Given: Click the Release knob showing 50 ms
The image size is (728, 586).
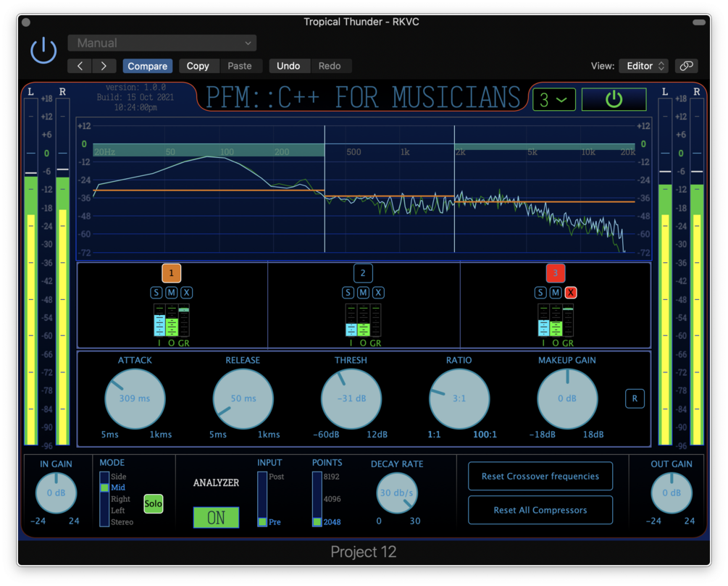Looking at the screenshot, I should point(243,398).
